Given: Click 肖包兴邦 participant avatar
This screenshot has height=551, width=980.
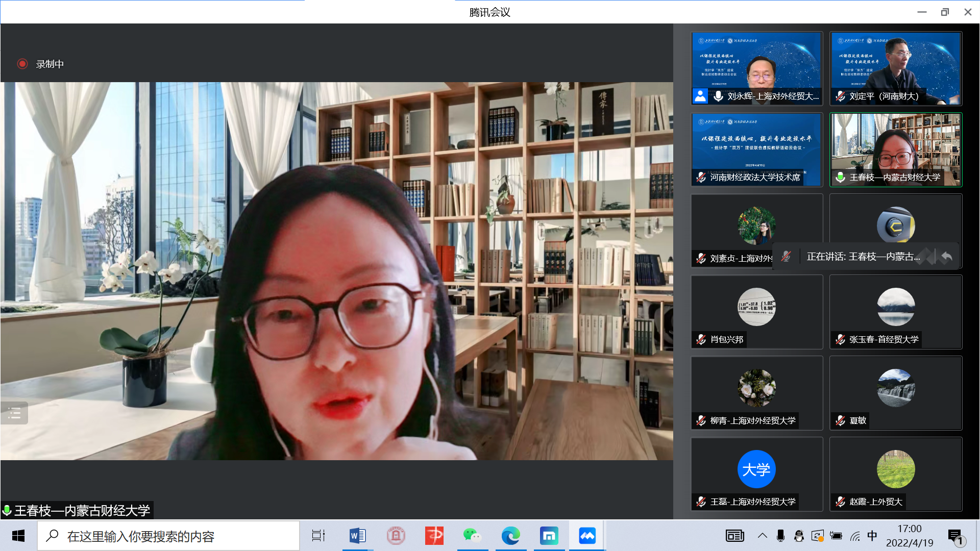Looking at the screenshot, I should pos(756,307).
